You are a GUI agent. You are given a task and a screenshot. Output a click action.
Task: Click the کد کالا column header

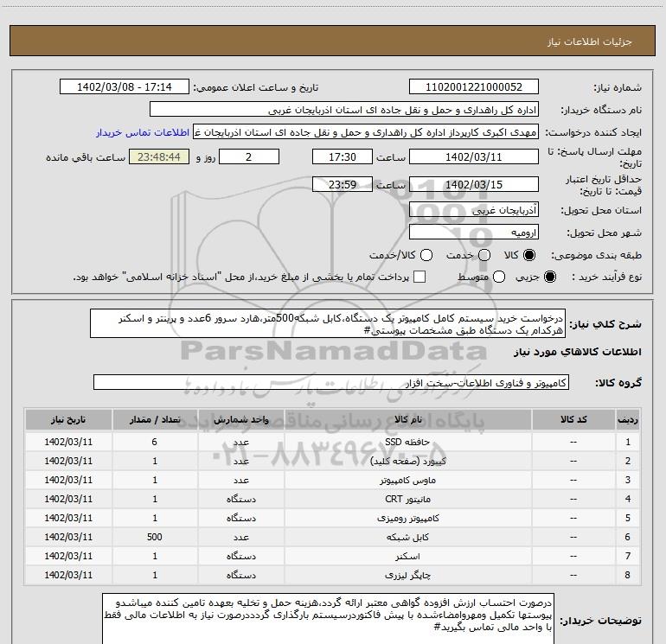pos(573,420)
